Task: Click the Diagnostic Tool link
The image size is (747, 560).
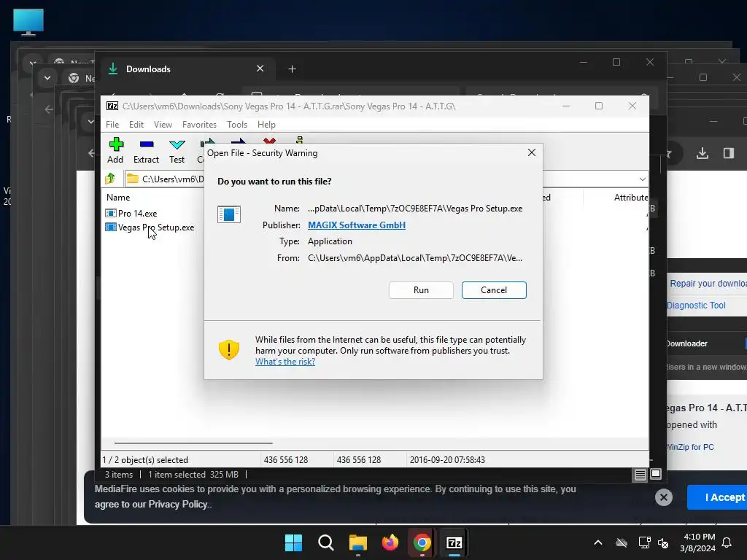Action: 696,306
